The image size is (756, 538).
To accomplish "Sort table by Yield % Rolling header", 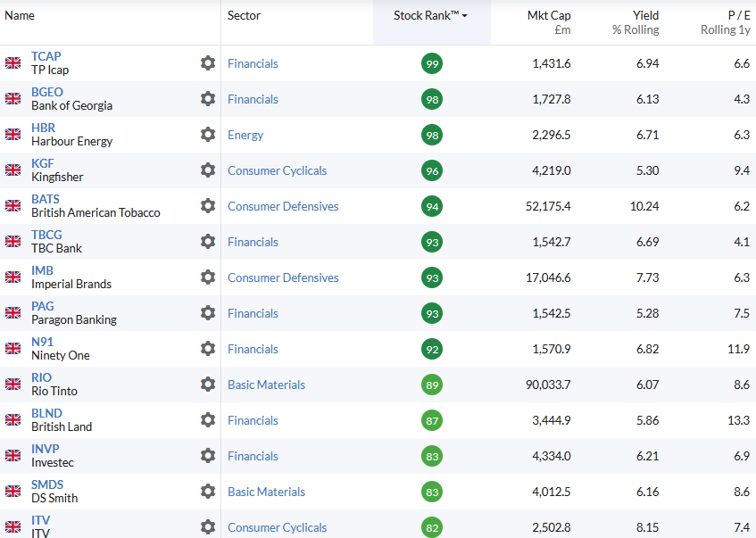I will (x=636, y=22).
